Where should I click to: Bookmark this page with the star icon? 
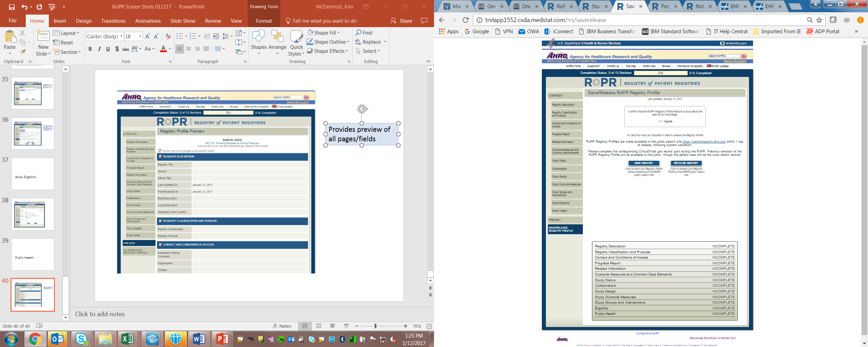click(819, 20)
